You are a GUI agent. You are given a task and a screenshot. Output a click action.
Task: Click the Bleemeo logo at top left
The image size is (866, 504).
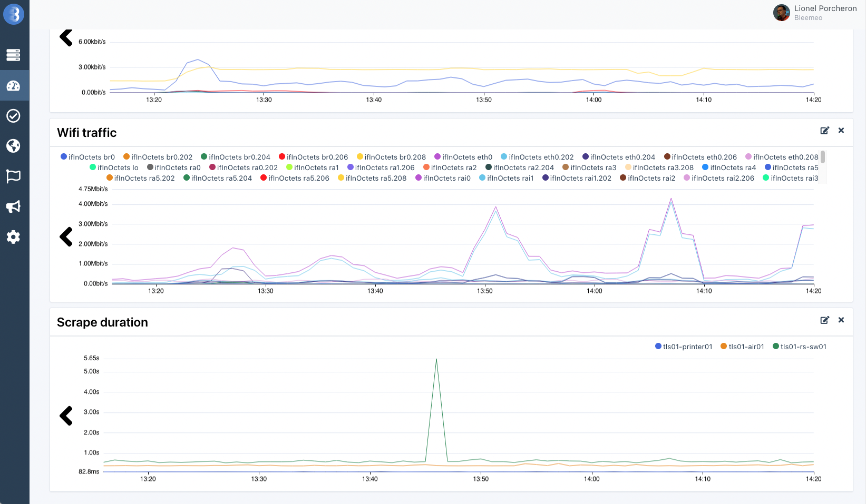pos(14,14)
